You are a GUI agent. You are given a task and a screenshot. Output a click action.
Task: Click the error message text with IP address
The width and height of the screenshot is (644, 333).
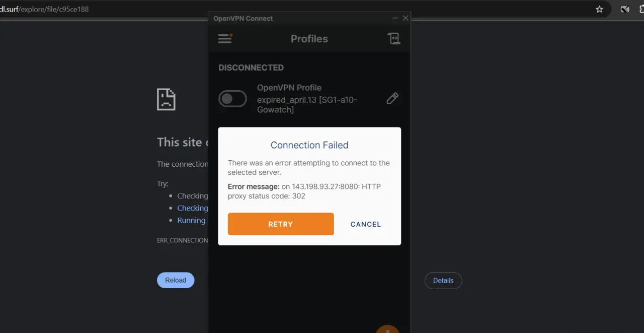point(304,191)
